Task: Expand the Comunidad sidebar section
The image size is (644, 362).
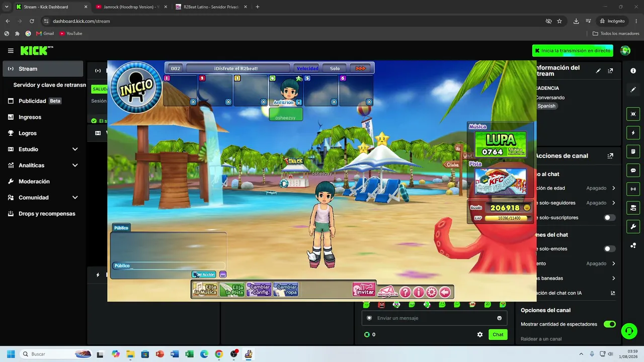Action: [43, 198]
